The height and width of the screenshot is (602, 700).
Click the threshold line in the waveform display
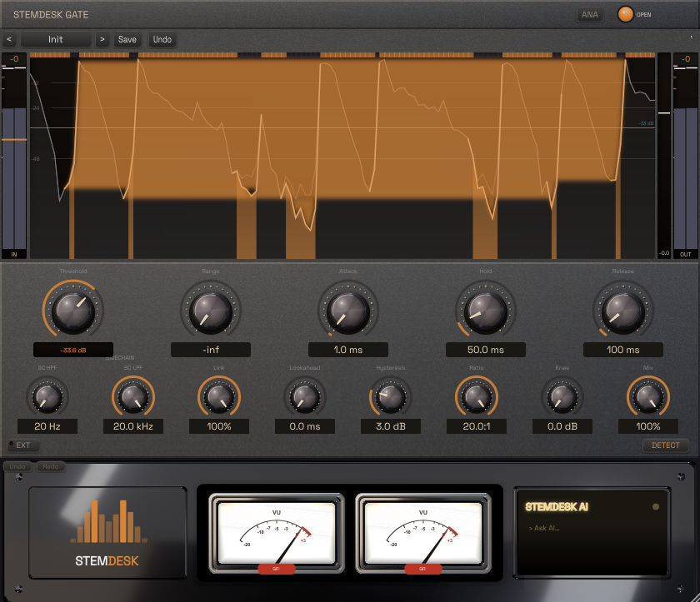pos(342,128)
